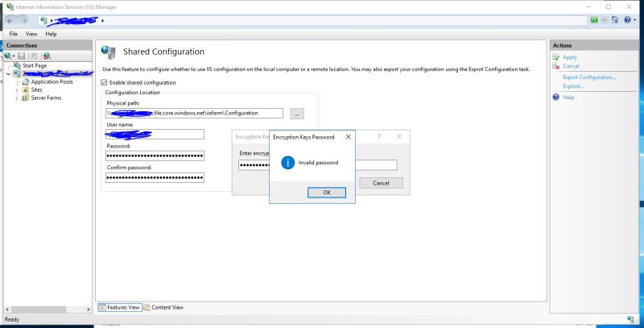Viewport: 644px width, 328px height.
Task: Click the Physical path input field
Action: [x=194, y=113]
